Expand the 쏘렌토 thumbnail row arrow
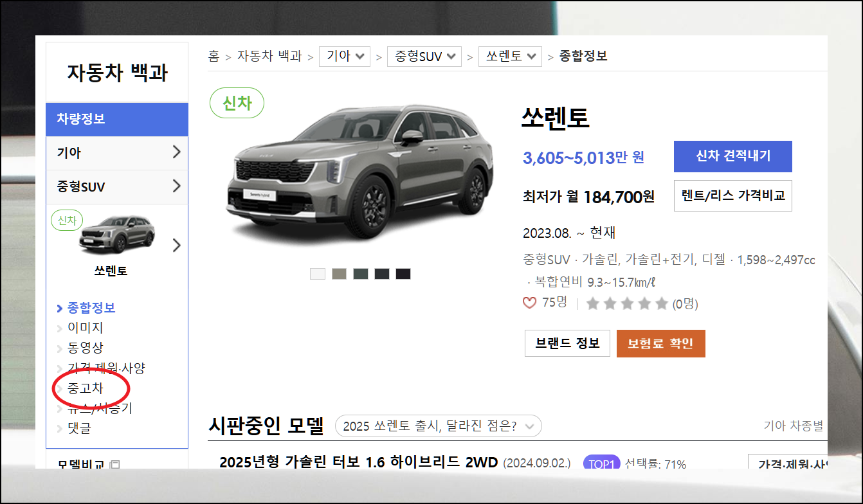 point(177,245)
